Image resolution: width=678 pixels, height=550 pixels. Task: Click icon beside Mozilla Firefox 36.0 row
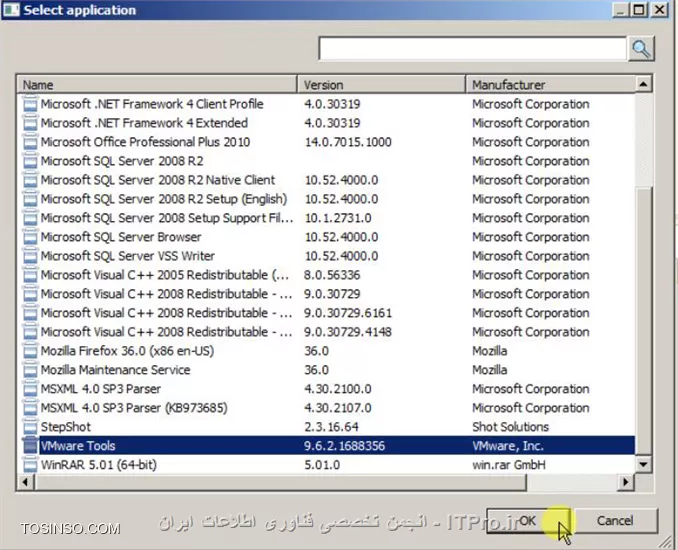30,351
